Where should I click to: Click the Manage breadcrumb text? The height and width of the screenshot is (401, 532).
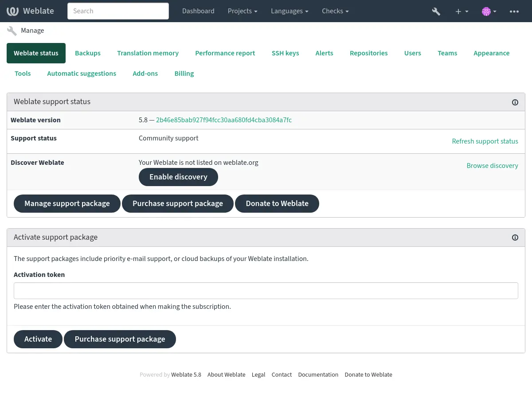pos(32,31)
